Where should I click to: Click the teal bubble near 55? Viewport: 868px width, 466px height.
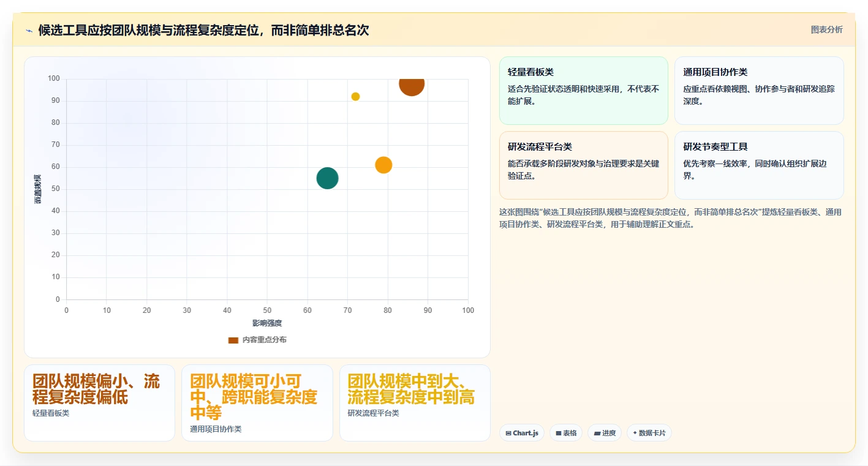pos(328,178)
